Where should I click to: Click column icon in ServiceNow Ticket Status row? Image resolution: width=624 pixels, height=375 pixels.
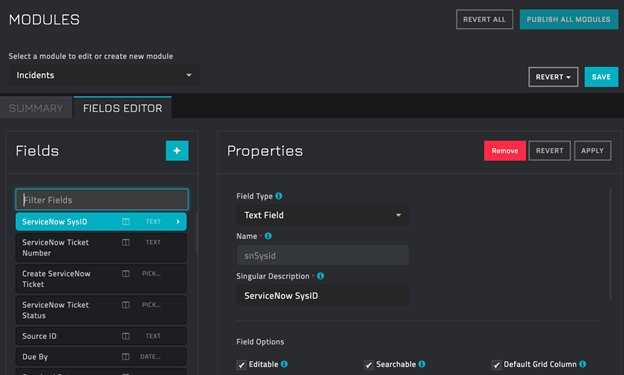click(x=126, y=305)
